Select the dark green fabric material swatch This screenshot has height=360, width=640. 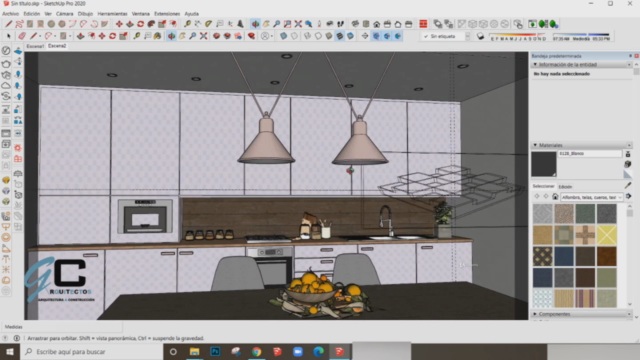coord(585,214)
